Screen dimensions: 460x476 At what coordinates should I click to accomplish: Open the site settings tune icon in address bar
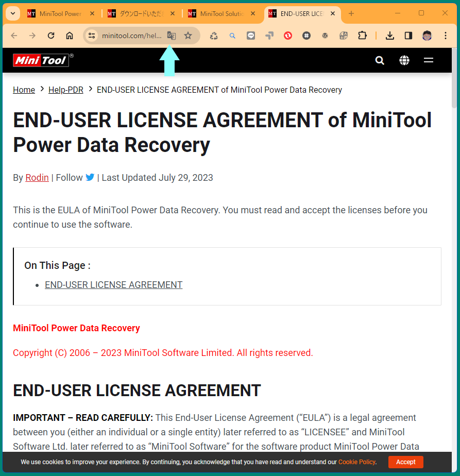coord(91,36)
